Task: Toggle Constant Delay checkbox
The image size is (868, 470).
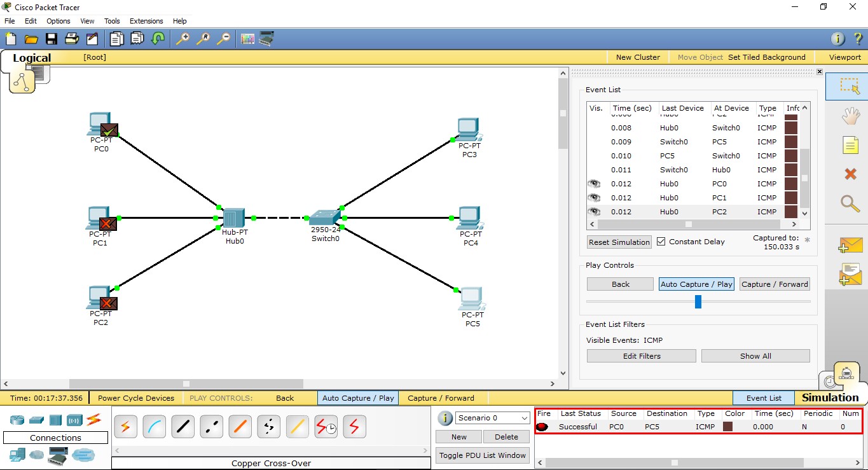Action: pos(661,242)
